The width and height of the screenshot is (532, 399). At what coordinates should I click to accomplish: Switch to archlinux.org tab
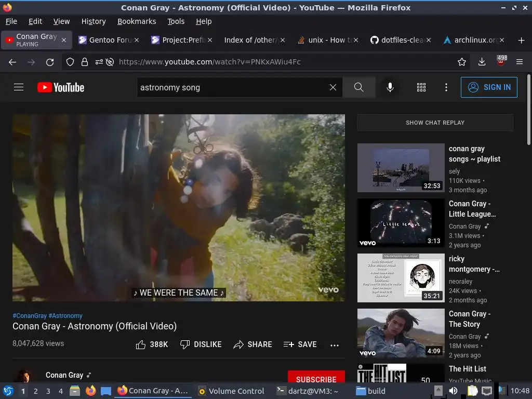(473, 40)
